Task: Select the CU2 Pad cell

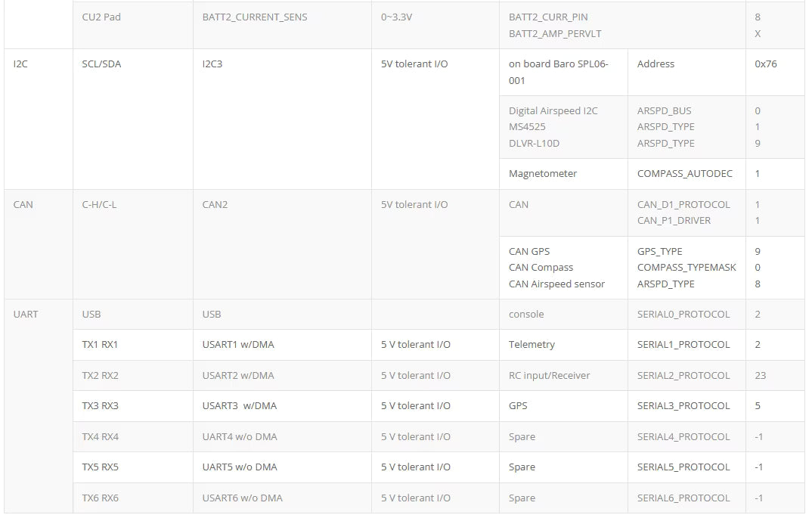Action: click(132, 25)
